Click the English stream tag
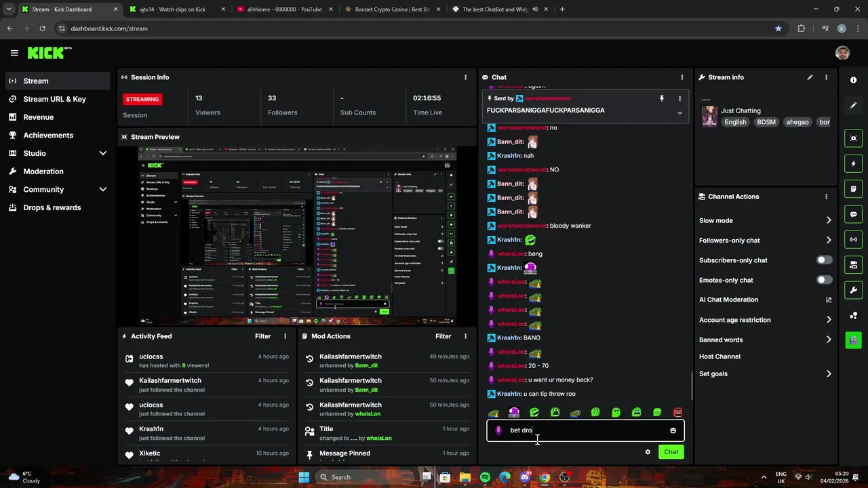The image size is (868, 488). pos(735,122)
